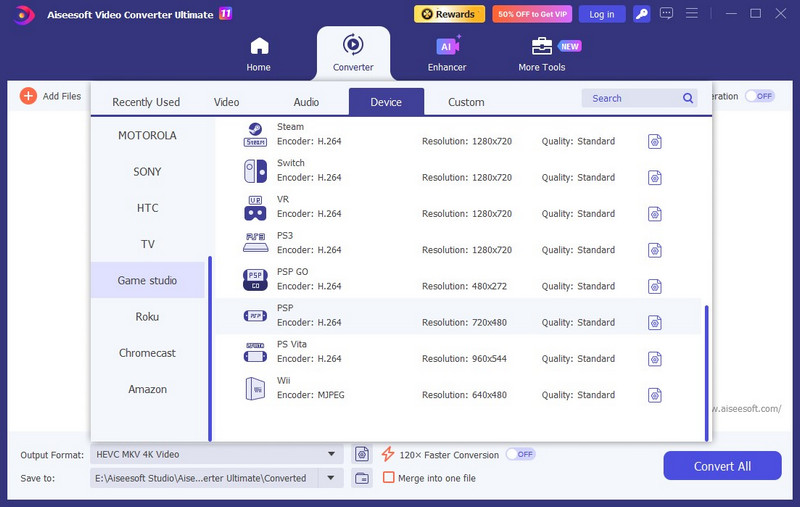Open settings icon for PSP GO profile

pyautogui.click(x=655, y=286)
